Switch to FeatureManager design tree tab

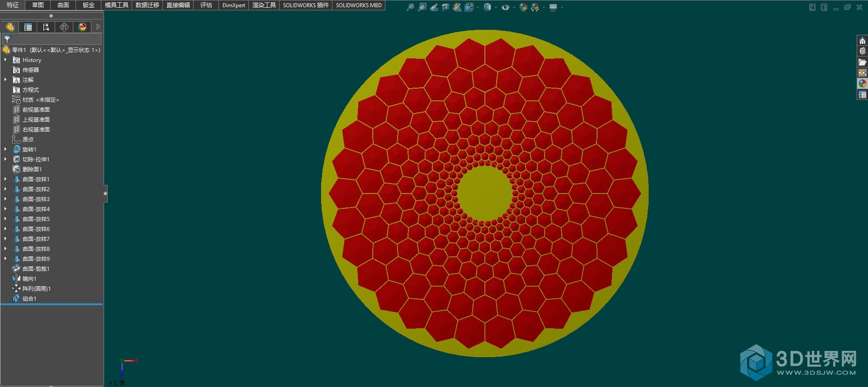(x=10, y=27)
